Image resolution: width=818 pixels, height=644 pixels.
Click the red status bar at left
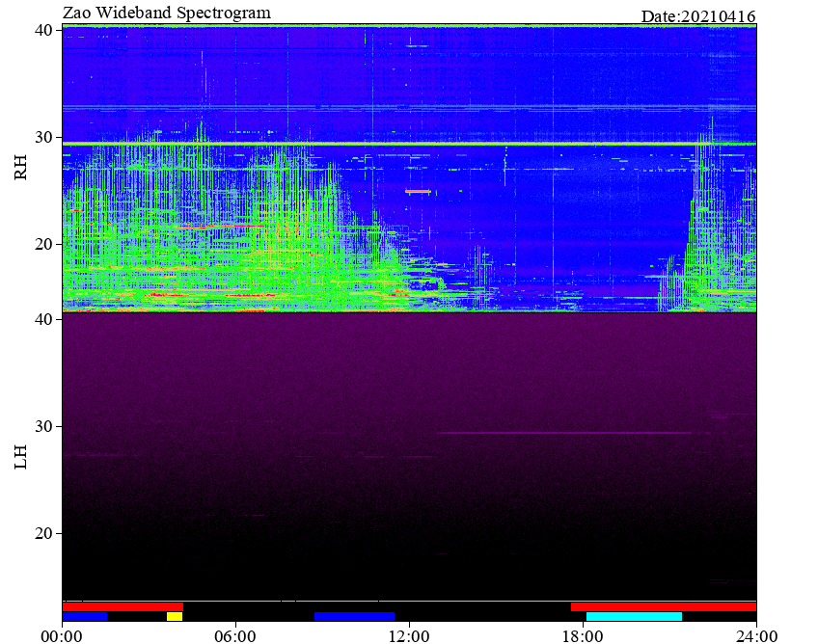[x=123, y=607]
